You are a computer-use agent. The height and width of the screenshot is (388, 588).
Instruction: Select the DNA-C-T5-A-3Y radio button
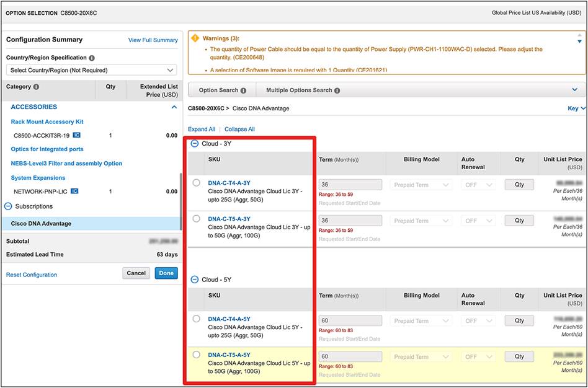click(x=196, y=219)
